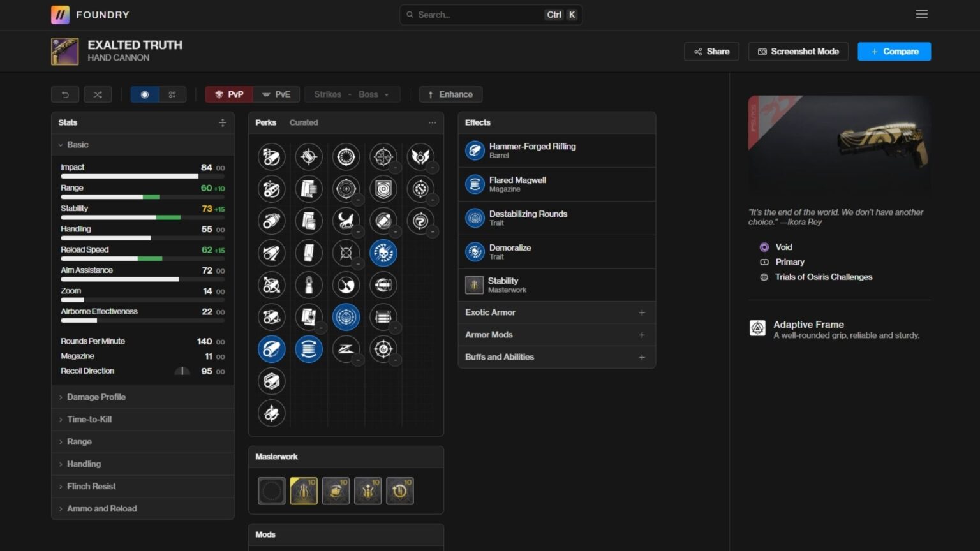Click the shuffle randomize perks icon
The height and width of the screenshot is (551, 980).
[x=98, y=94]
